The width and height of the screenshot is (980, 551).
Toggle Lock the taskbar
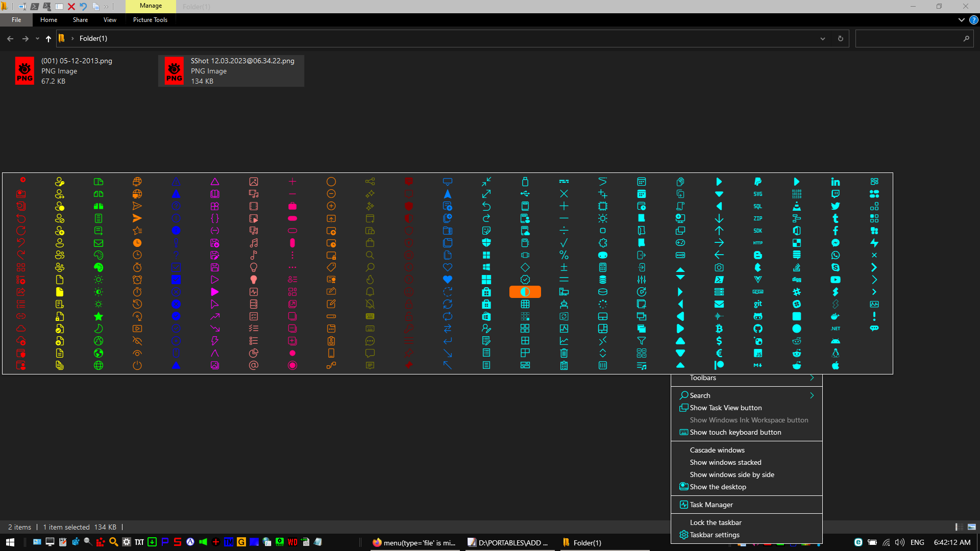pyautogui.click(x=716, y=522)
